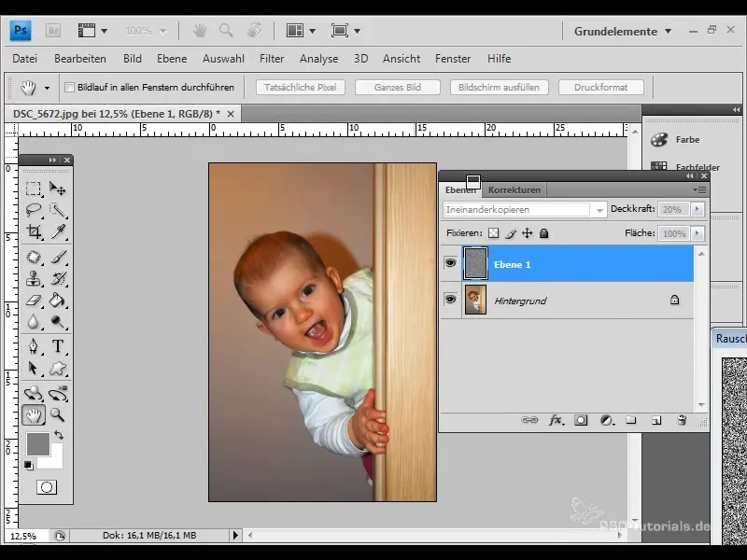747x560 pixels.
Task: Toggle lock position
Action: click(x=527, y=233)
